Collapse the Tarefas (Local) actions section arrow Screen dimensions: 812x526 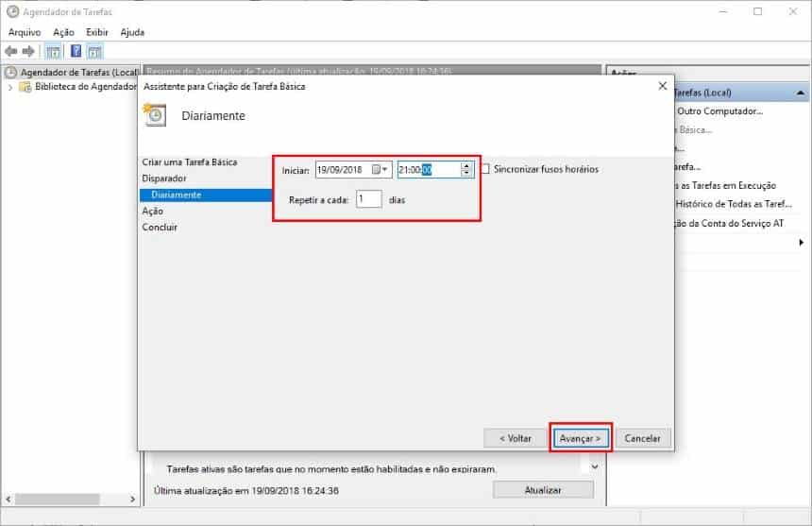click(x=801, y=93)
